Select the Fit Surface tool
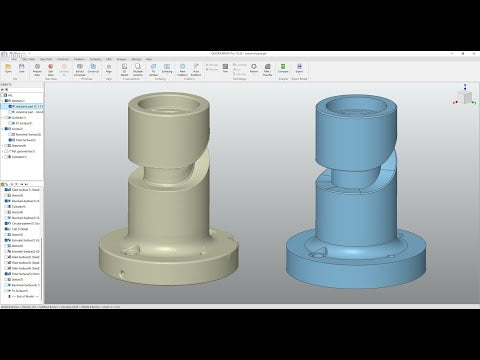This screenshot has height=360, width=480. point(153,70)
